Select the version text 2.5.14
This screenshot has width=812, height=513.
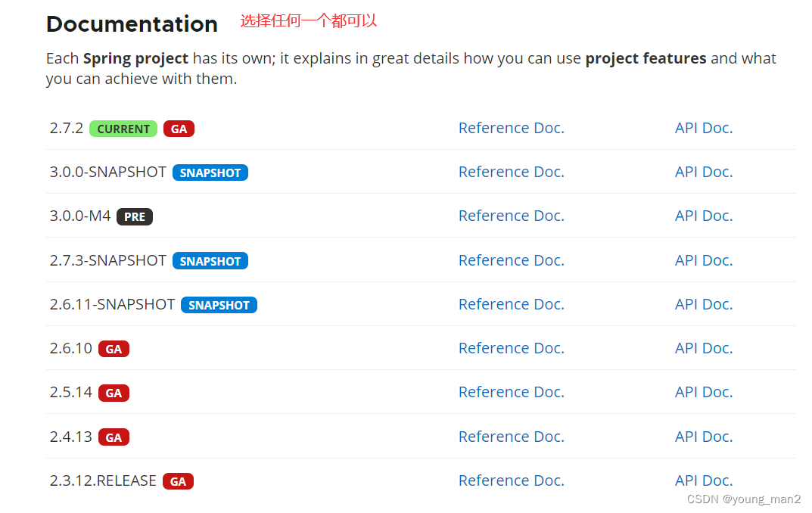(71, 393)
